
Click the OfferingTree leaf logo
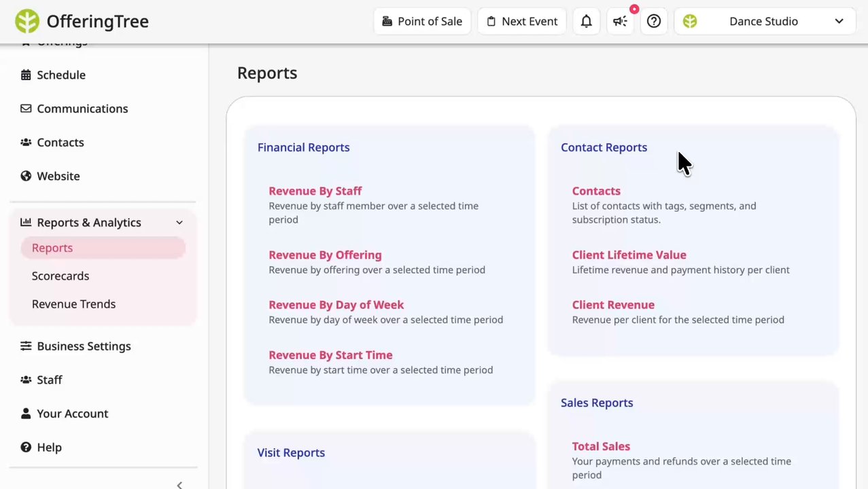point(27,21)
